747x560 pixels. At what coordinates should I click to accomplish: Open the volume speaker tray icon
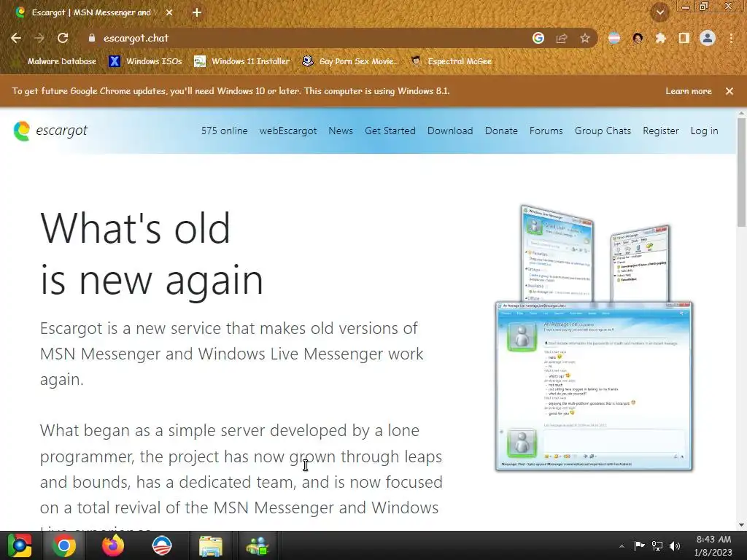click(675, 545)
